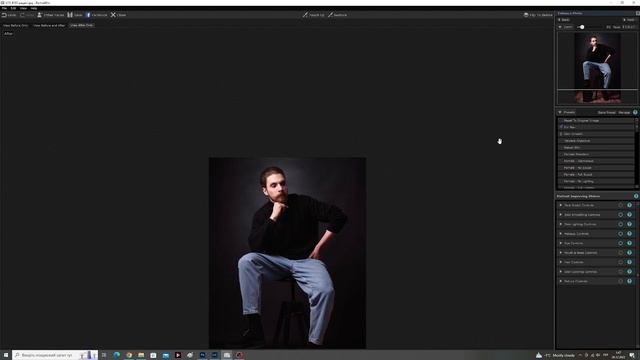The width and height of the screenshot is (640, 360).
Task: Open Google Chrome from the taskbar
Action: tap(129, 355)
